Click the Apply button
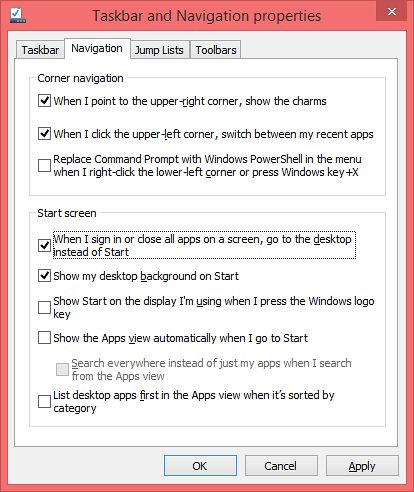Viewport: 414px width, 492px height. [362, 466]
